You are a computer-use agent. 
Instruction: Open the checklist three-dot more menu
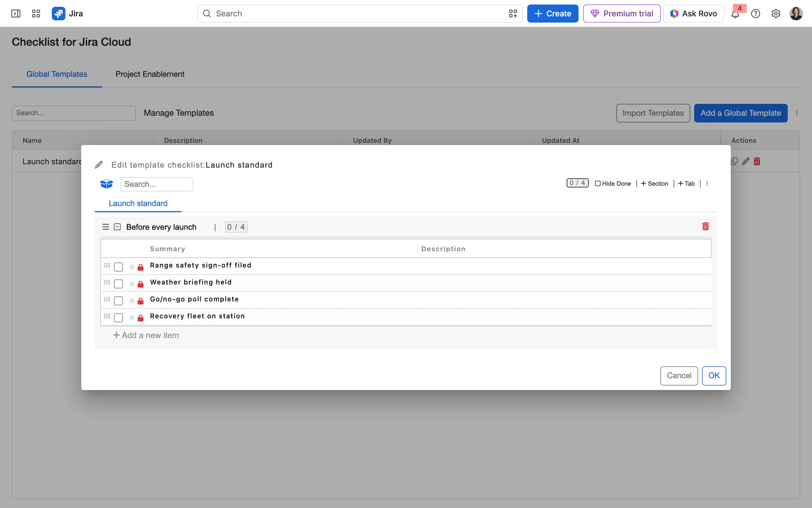pos(707,183)
